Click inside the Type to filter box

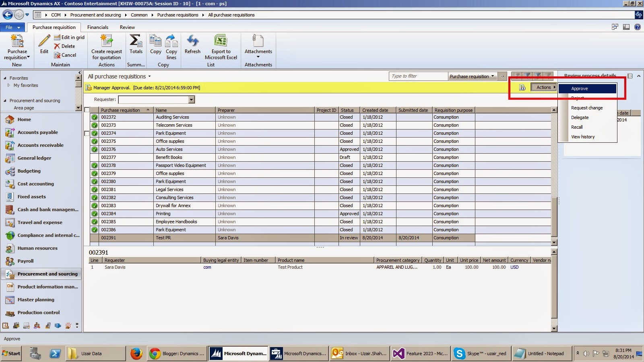[417, 76]
